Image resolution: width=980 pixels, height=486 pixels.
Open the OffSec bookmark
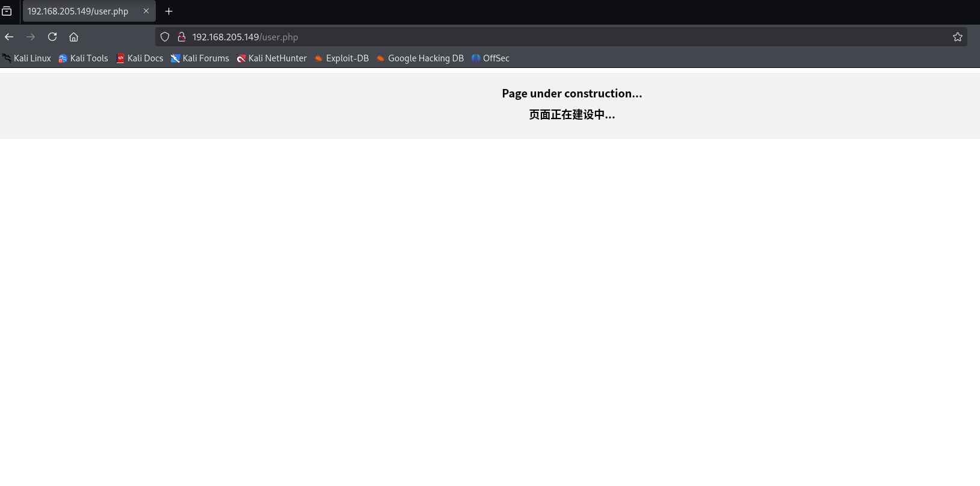click(x=490, y=58)
